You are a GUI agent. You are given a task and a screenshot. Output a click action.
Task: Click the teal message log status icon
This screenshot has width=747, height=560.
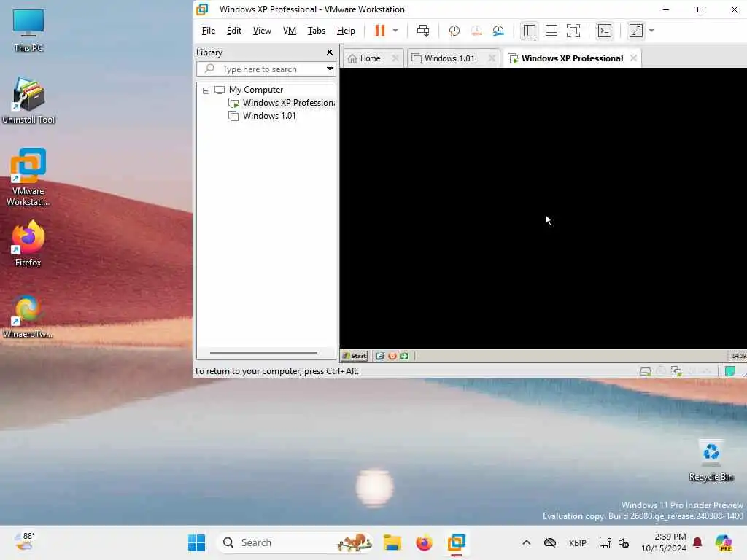(x=729, y=371)
